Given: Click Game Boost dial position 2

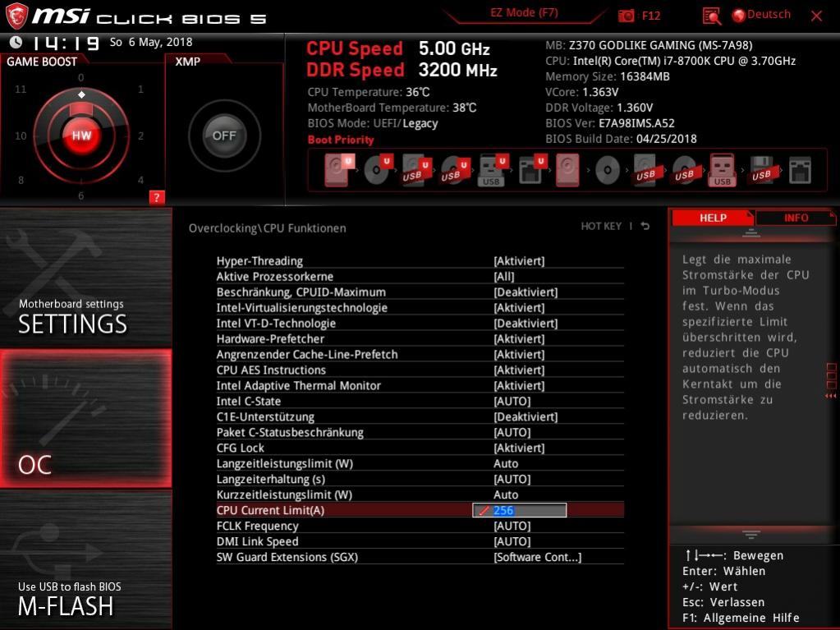Looking at the screenshot, I should 140,136.
